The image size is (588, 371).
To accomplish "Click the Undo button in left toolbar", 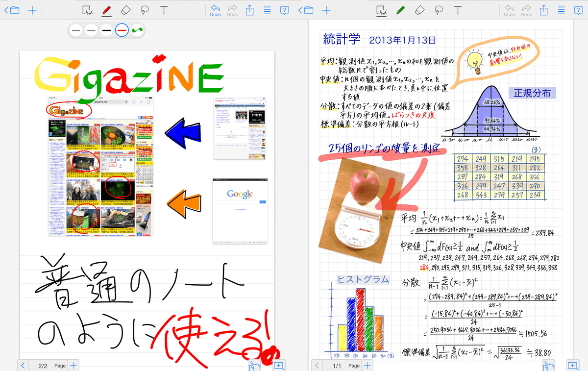I will click(x=215, y=10).
